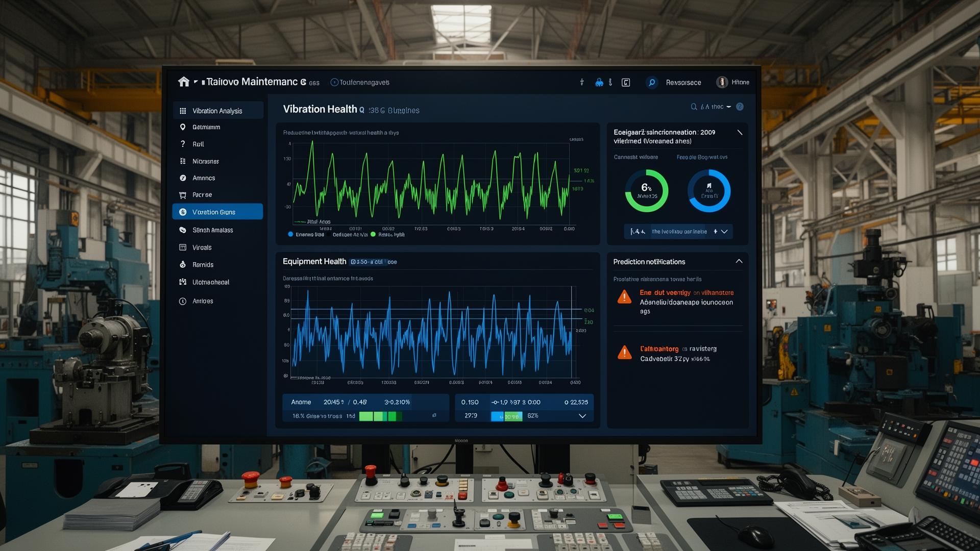Click the home icon in top bar
The image size is (980, 551).
click(184, 82)
